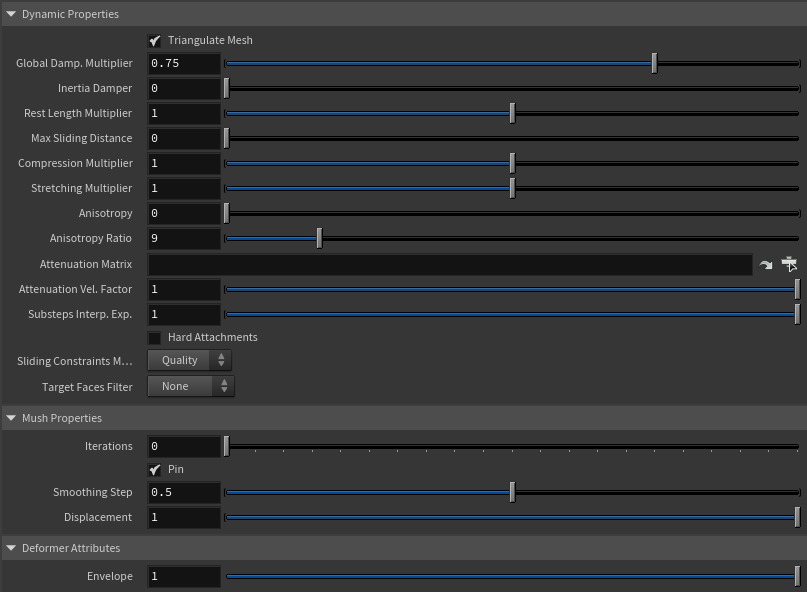Click the Rest Length Multiplier label
The height and width of the screenshot is (592, 807).
[78, 113]
